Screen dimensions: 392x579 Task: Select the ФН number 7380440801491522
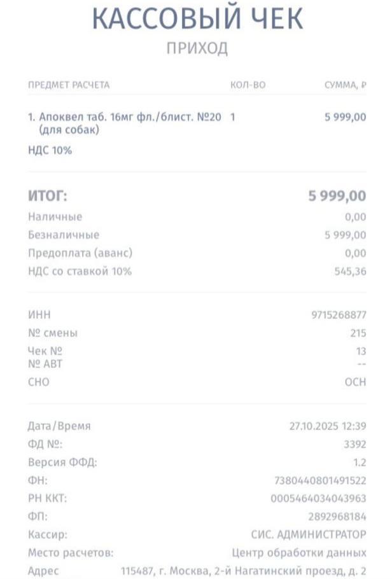pyautogui.click(x=318, y=480)
